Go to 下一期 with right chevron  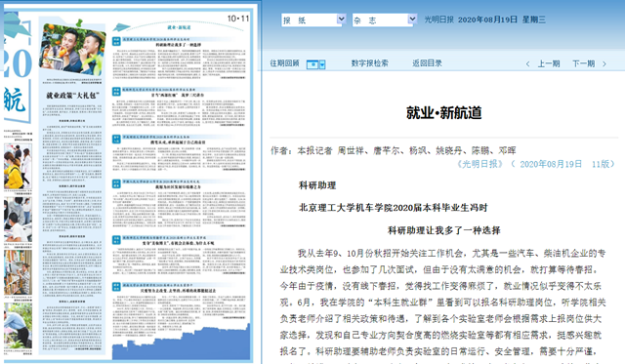pos(604,63)
